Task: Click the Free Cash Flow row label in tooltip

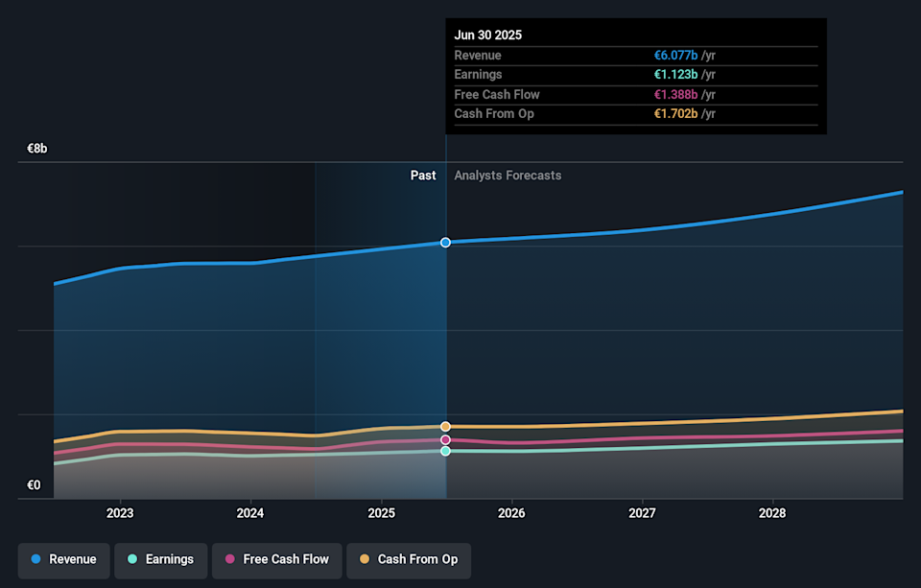Action: tap(497, 95)
